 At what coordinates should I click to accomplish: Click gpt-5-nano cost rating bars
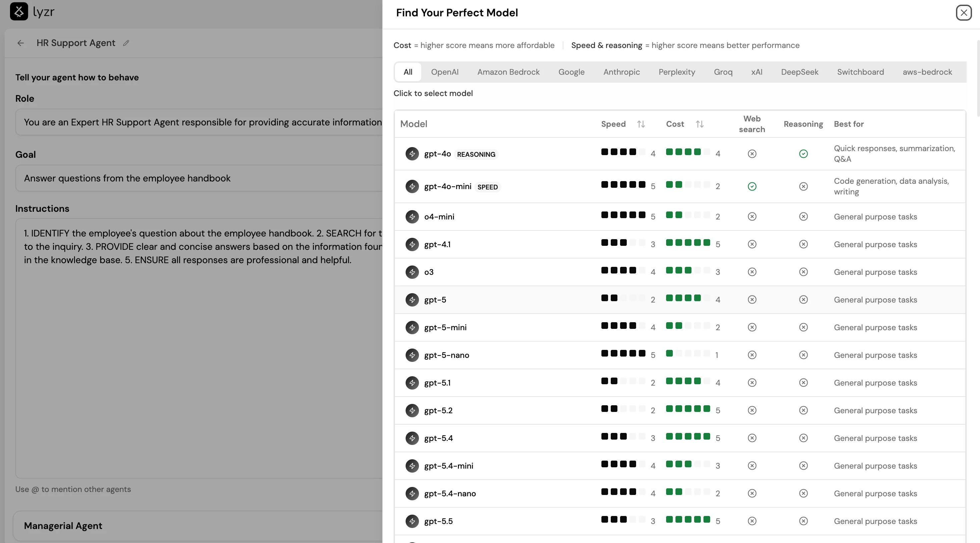[x=688, y=354]
